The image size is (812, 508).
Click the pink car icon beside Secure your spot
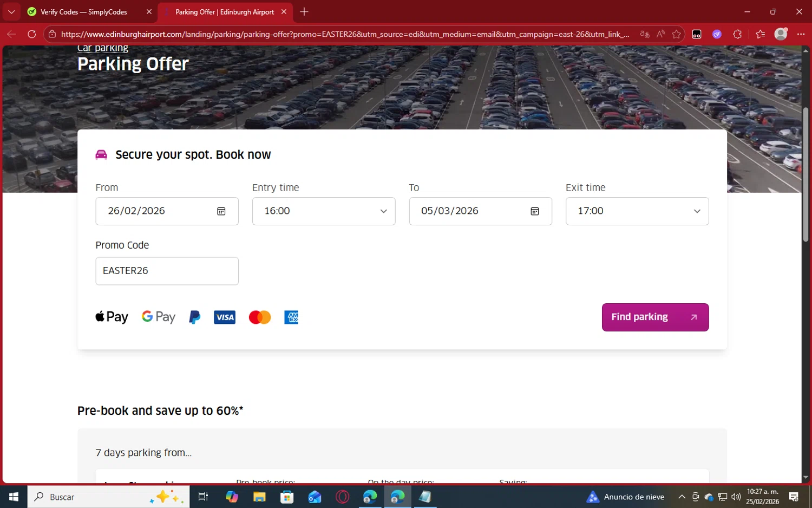pos(101,155)
